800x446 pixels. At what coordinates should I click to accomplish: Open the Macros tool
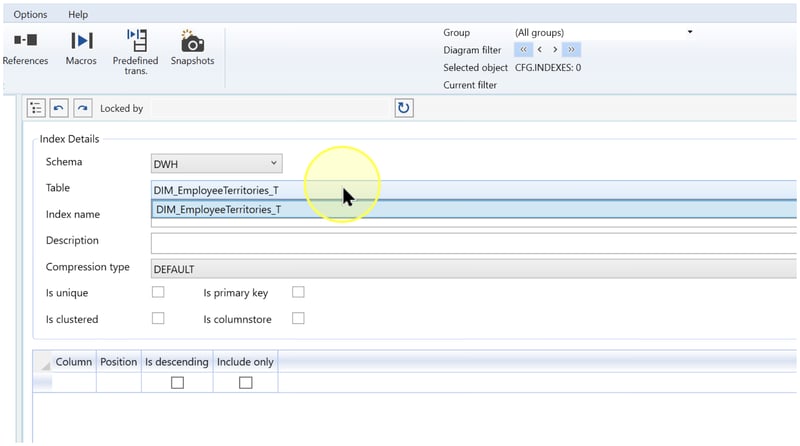pos(81,49)
